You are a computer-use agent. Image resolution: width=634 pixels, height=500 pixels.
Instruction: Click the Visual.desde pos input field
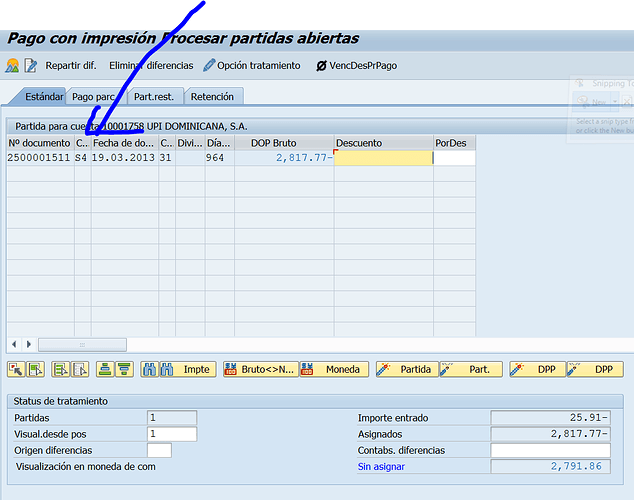(x=172, y=434)
